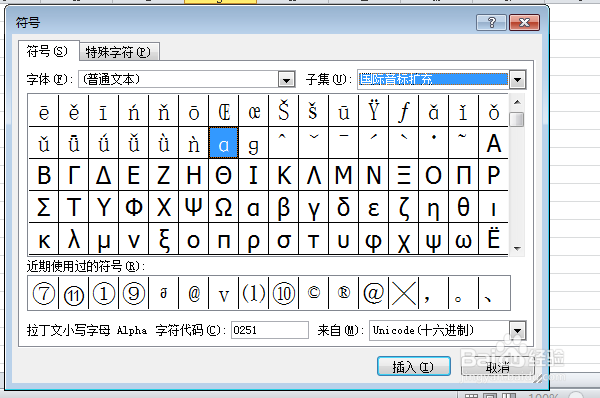
Task: Click the symbol grid scrollbar thumb
Action: click(x=517, y=119)
